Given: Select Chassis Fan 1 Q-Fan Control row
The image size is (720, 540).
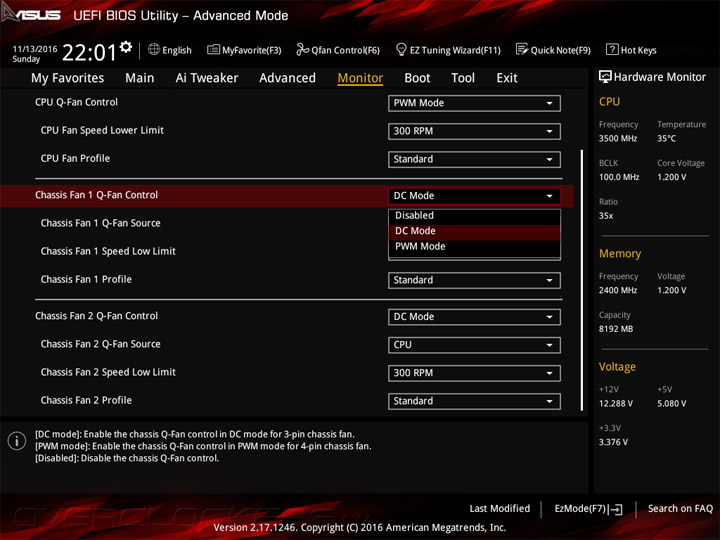Looking at the screenshot, I should pyautogui.click(x=287, y=196).
